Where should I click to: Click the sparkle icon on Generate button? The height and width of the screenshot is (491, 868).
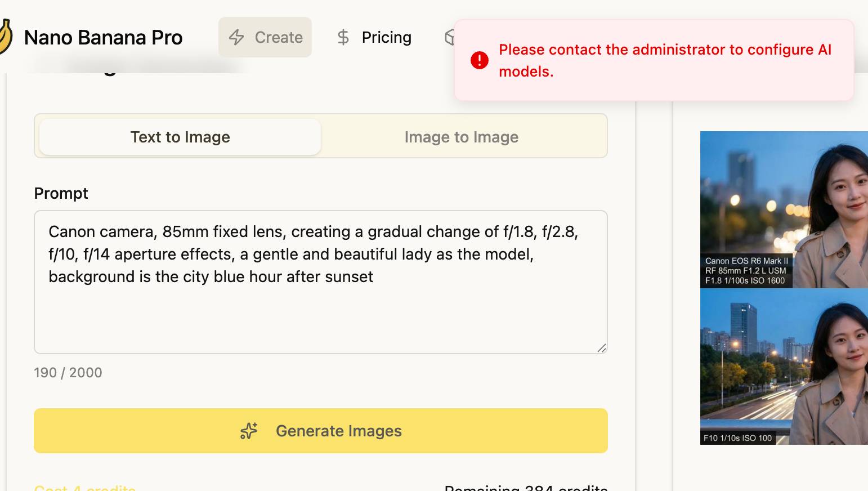coord(248,431)
